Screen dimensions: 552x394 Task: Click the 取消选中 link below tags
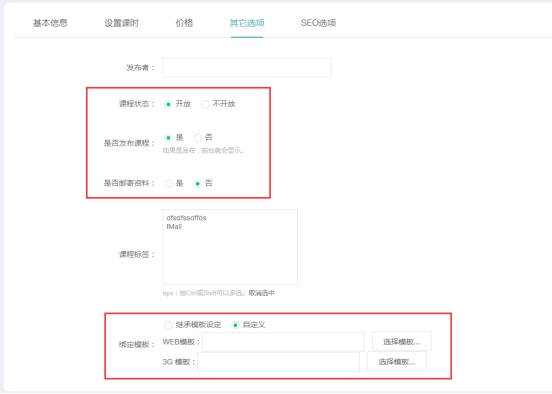click(x=261, y=293)
